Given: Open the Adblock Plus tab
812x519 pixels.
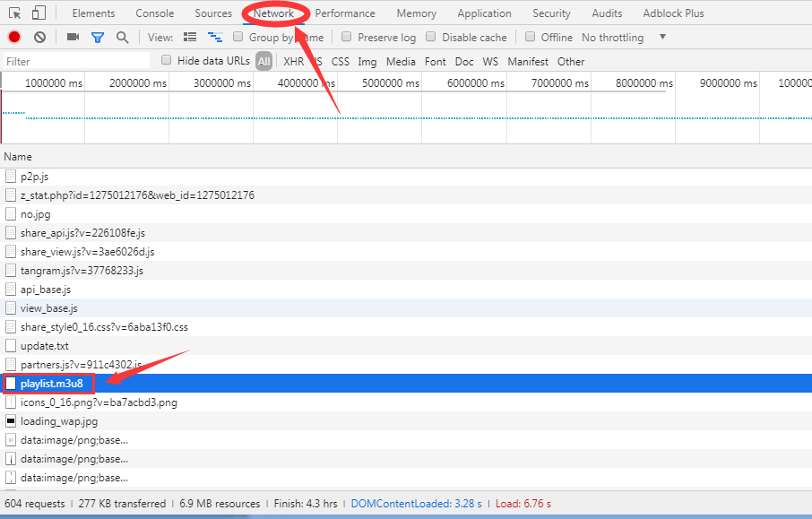Looking at the screenshot, I should 673,13.
